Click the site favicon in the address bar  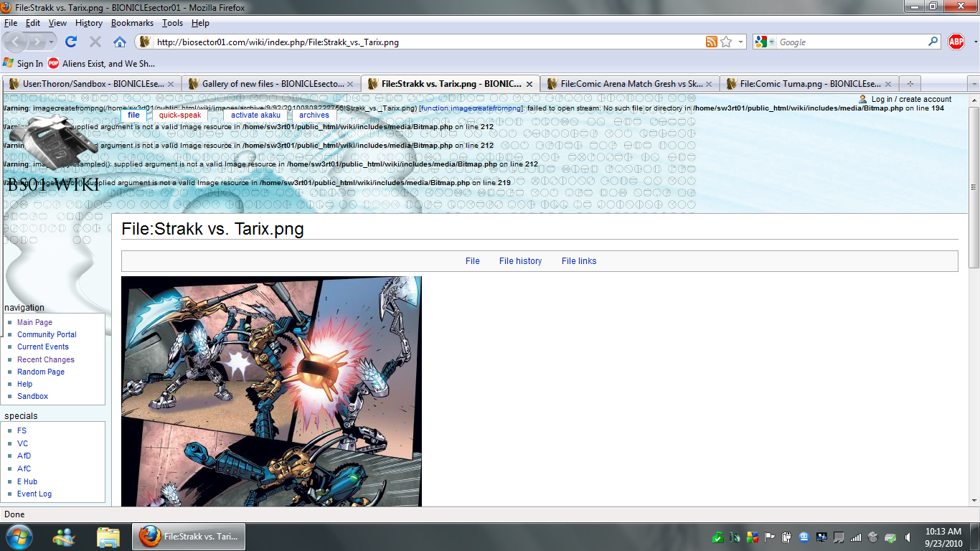[145, 42]
